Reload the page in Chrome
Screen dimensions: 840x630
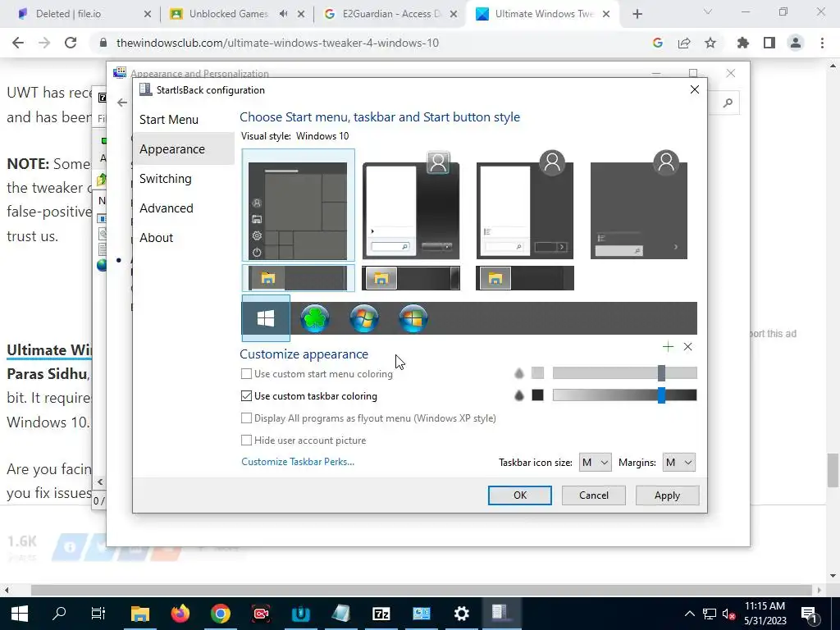pyautogui.click(x=71, y=43)
